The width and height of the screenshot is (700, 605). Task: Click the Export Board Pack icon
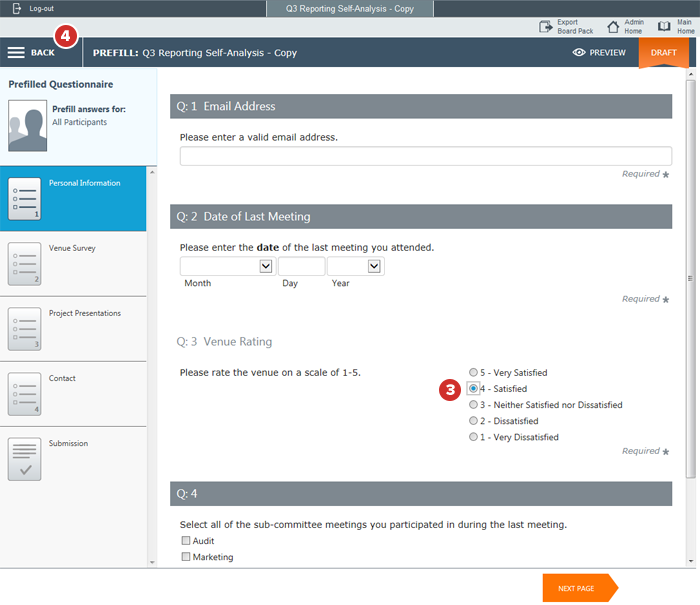(x=546, y=27)
